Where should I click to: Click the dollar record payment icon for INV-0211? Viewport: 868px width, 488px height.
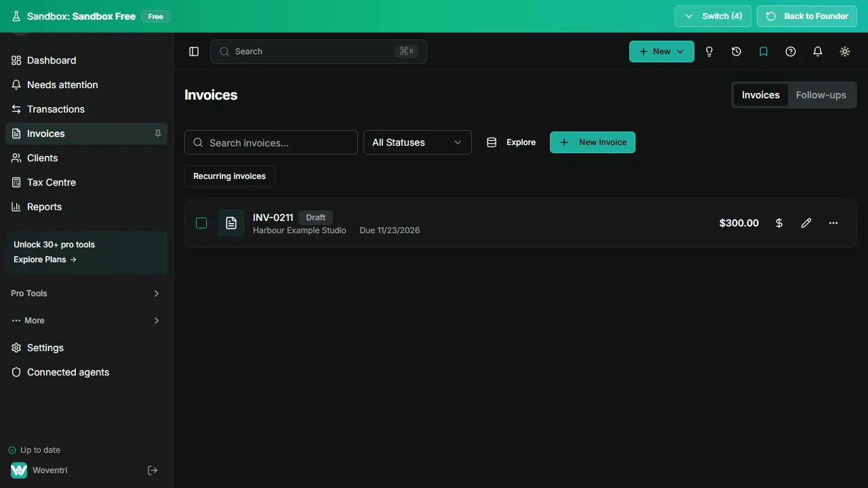click(779, 223)
